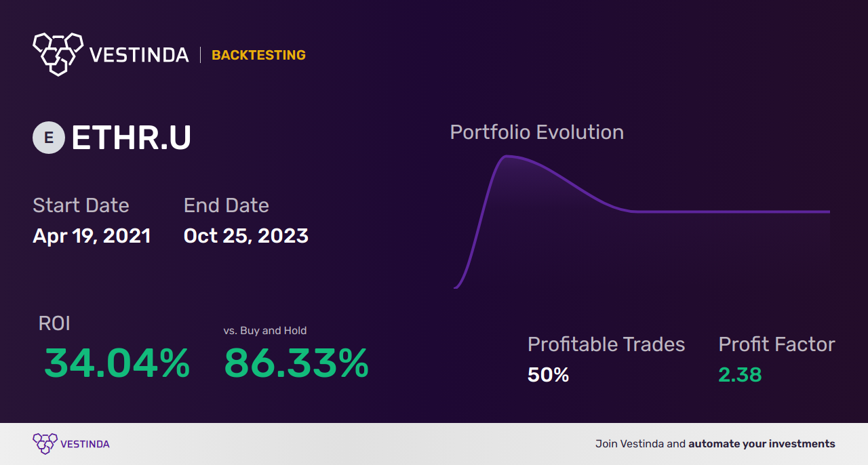
Task: Click the 2.38 Profit Factor value
Action: pos(740,375)
